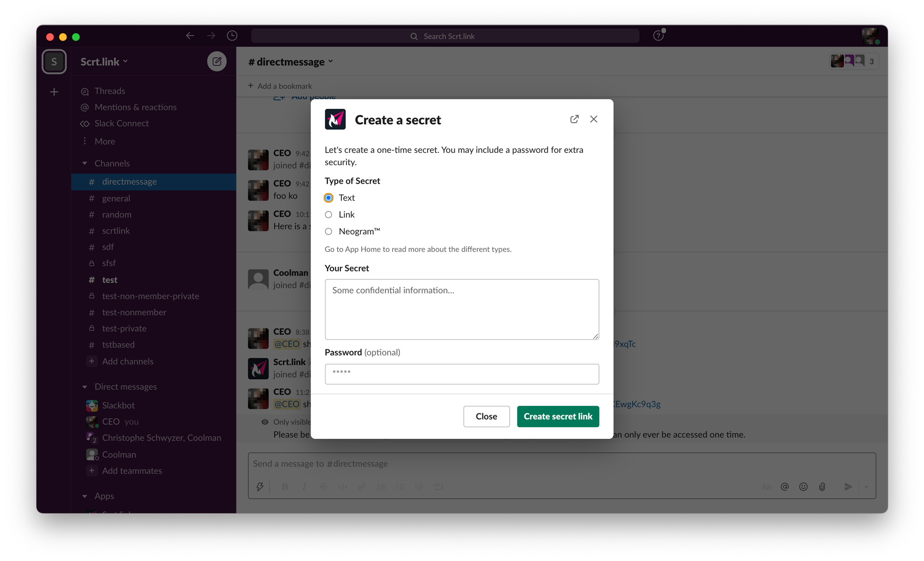
Task: Select the Text secret type
Action: coord(329,198)
